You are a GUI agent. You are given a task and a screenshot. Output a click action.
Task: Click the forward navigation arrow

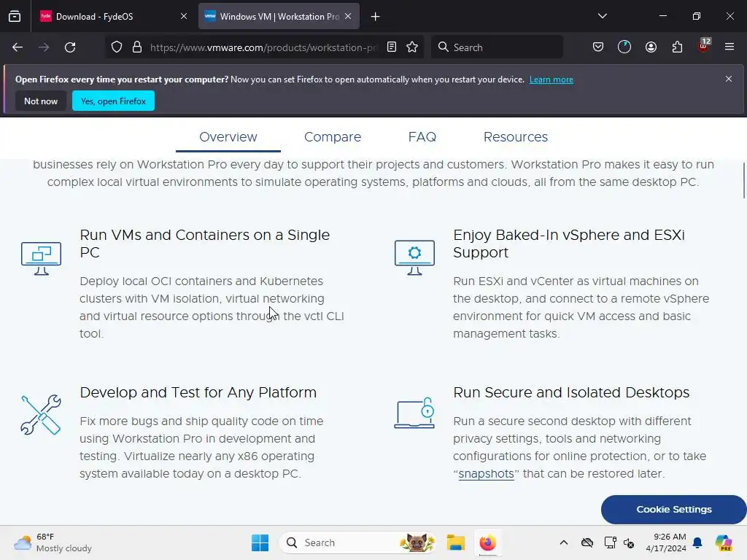pos(44,47)
